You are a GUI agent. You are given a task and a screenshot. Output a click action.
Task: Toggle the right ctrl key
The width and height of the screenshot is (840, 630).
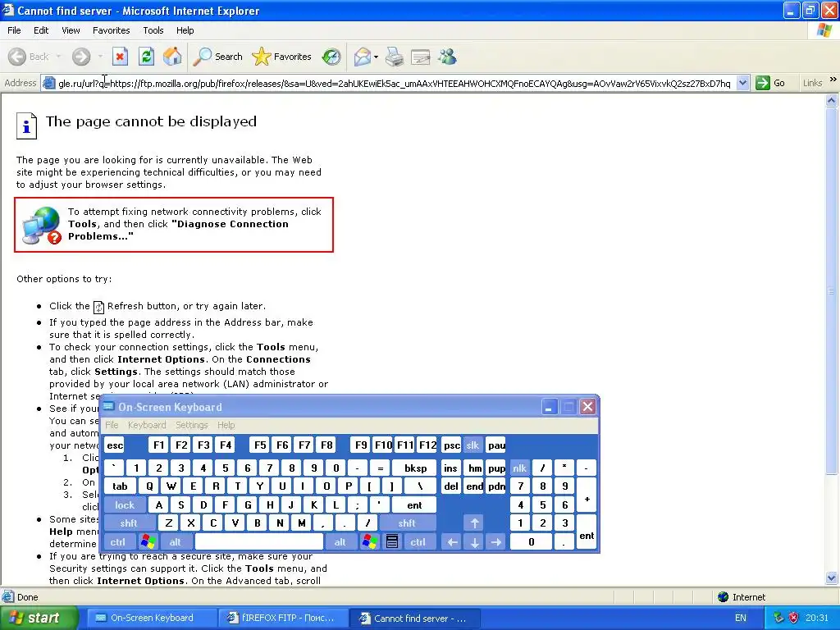click(x=418, y=542)
